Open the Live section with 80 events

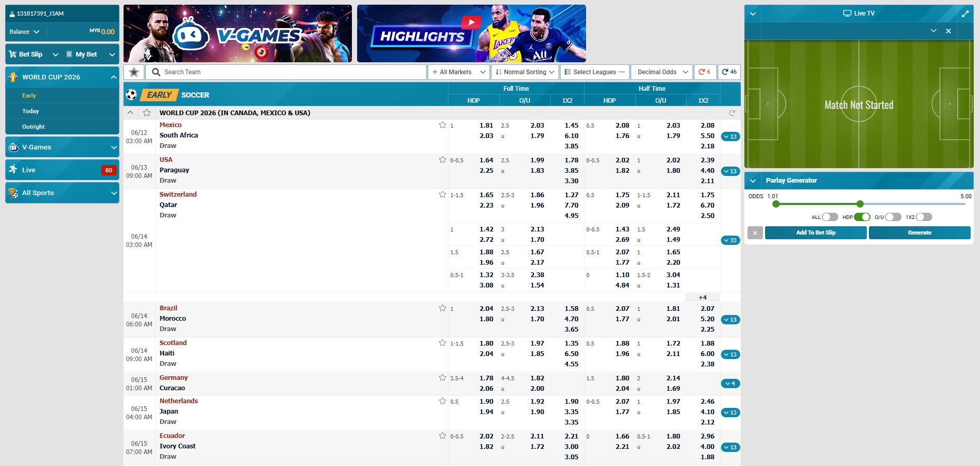point(62,170)
